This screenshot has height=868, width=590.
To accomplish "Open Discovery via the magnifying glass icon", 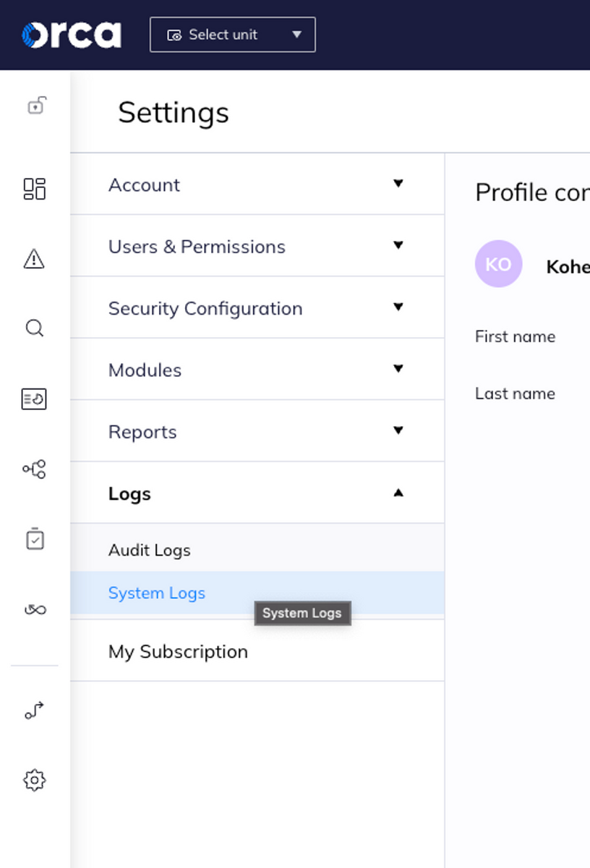I will [34, 328].
